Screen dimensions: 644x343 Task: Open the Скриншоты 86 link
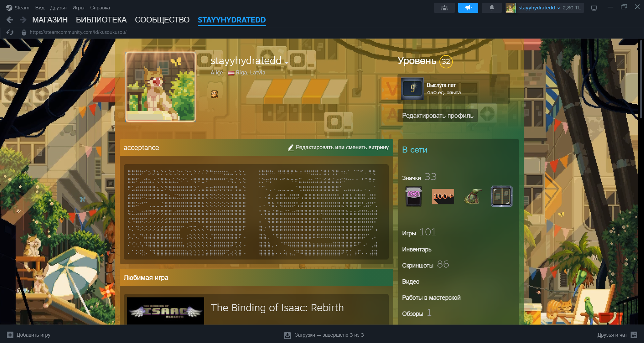click(x=425, y=265)
